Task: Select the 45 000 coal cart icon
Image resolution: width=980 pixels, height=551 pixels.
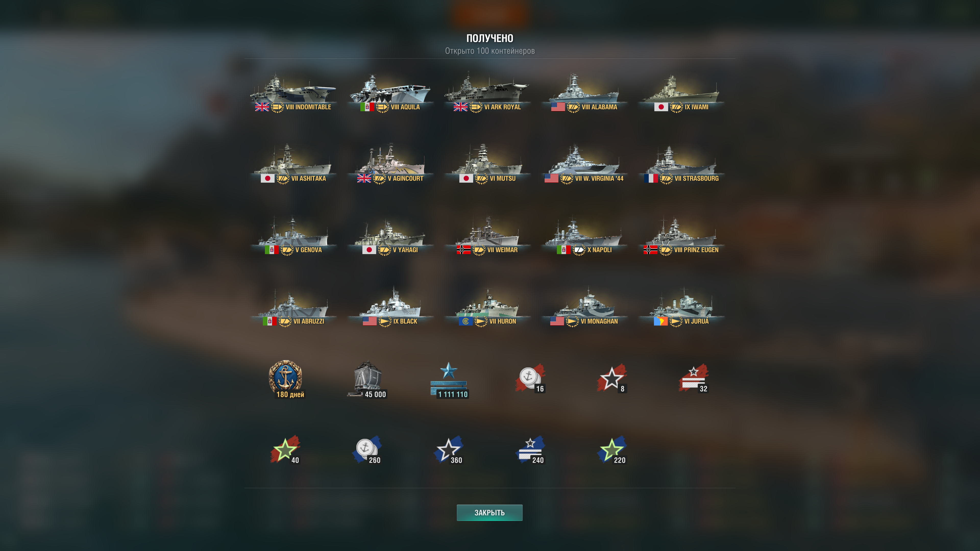Action: pyautogui.click(x=367, y=378)
